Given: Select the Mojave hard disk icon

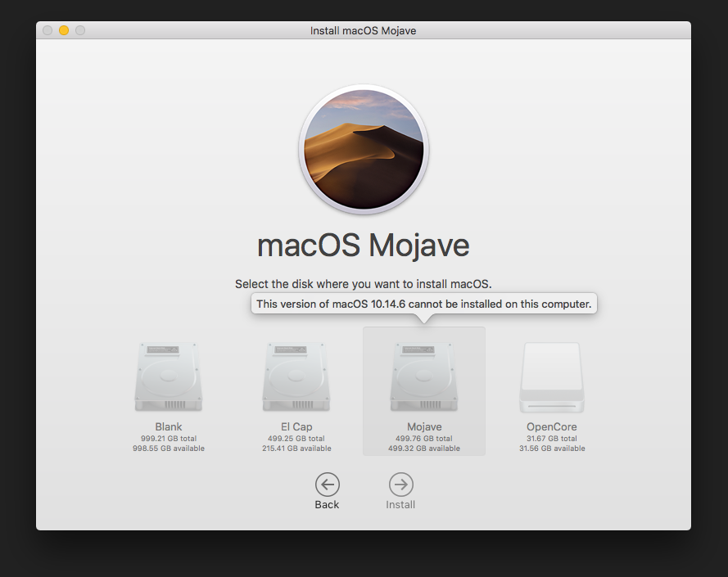Looking at the screenshot, I should tap(424, 377).
